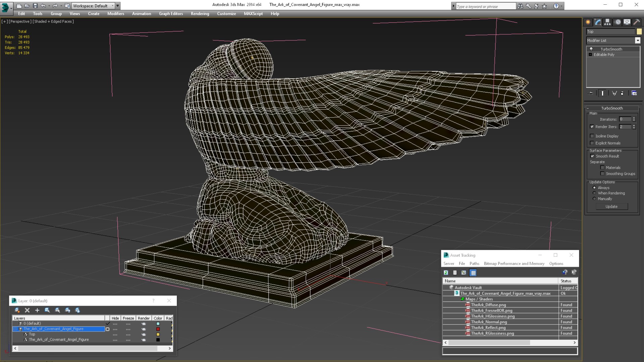
Task: Open Paths menu in Asset Tracking
Action: point(474,264)
